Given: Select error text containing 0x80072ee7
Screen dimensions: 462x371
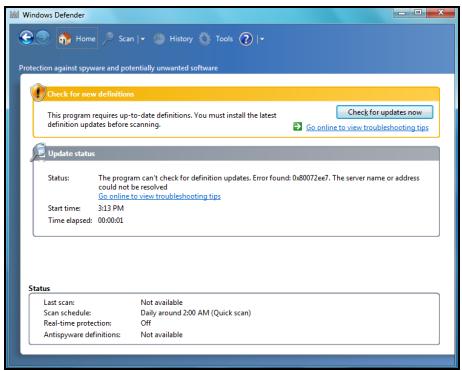Looking at the screenshot, I should (259, 182).
